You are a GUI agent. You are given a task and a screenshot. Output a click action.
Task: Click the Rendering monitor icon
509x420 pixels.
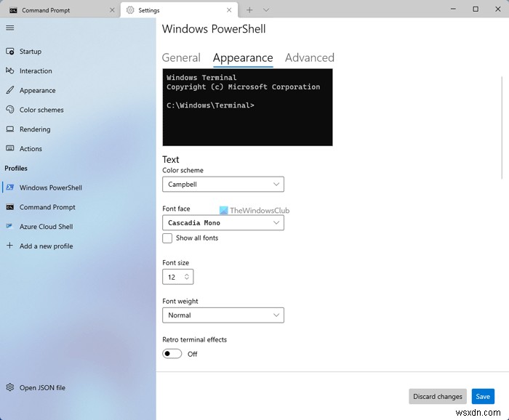(10, 129)
